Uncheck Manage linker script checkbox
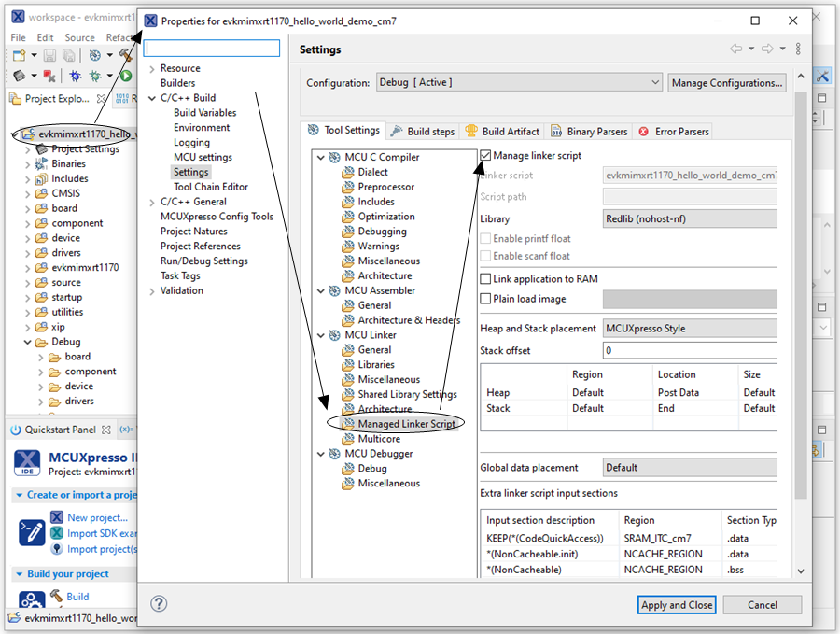The width and height of the screenshot is (840, 634). coord(485,155)
